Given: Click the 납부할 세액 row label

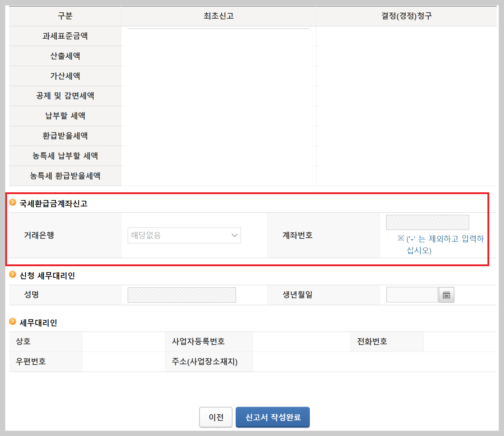Looking at the screenshot, I should [x=65, y=116].
